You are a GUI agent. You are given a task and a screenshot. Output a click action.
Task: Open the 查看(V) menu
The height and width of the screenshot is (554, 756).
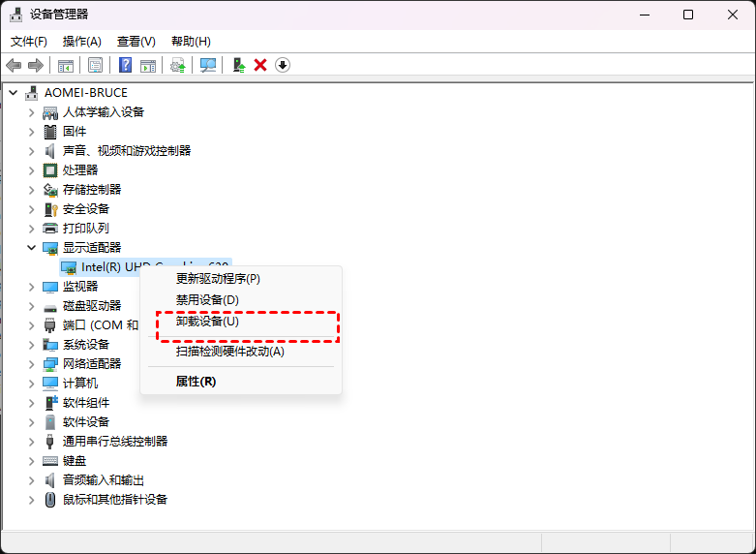(x=136, y=42)
